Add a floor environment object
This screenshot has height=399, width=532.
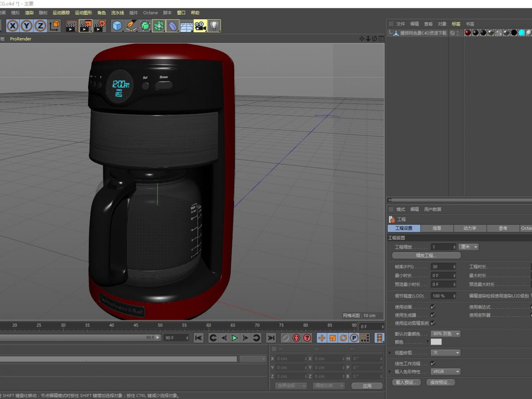(187, 26)
